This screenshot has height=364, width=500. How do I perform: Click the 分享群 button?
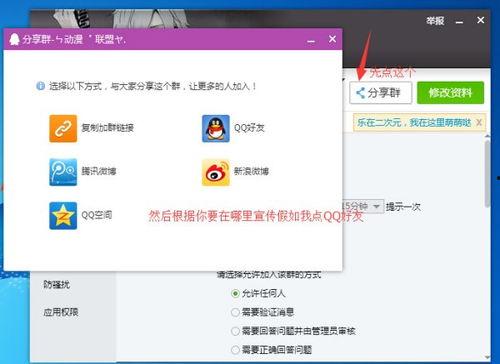point(380,93)
